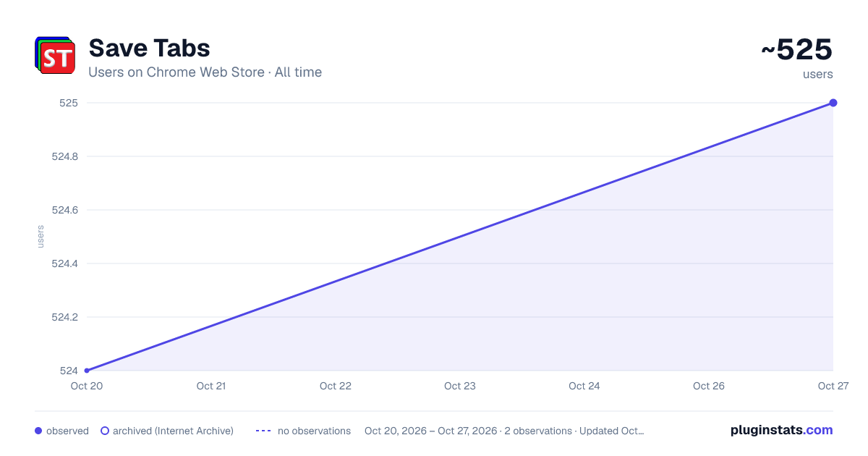Viewport: 868px width, 456px height.
Task: Click the archived (Internet Archive) legend circle
Action: click(105, 431)
